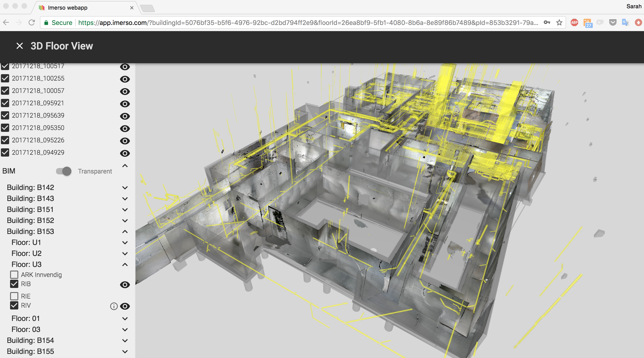
Task: Click the info icon next to RIV
Action: [x=114, y=306]
